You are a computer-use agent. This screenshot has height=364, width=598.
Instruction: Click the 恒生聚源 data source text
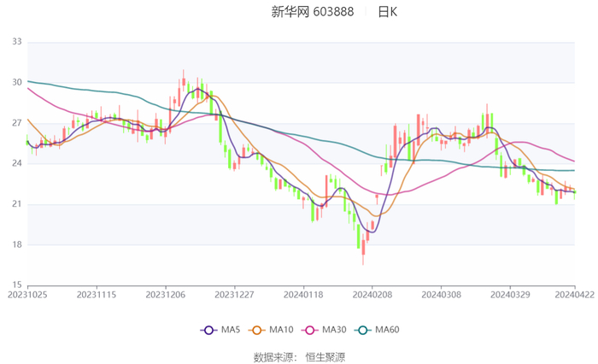[325, 355]
